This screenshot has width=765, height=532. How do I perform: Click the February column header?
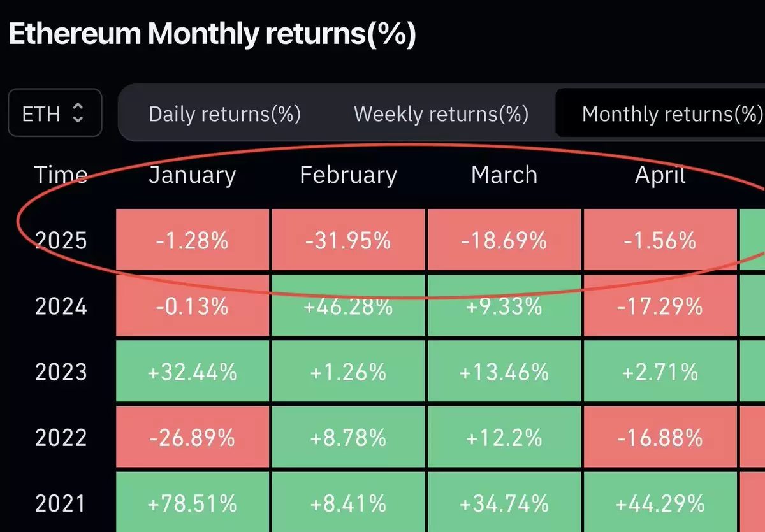pos(348,175)
